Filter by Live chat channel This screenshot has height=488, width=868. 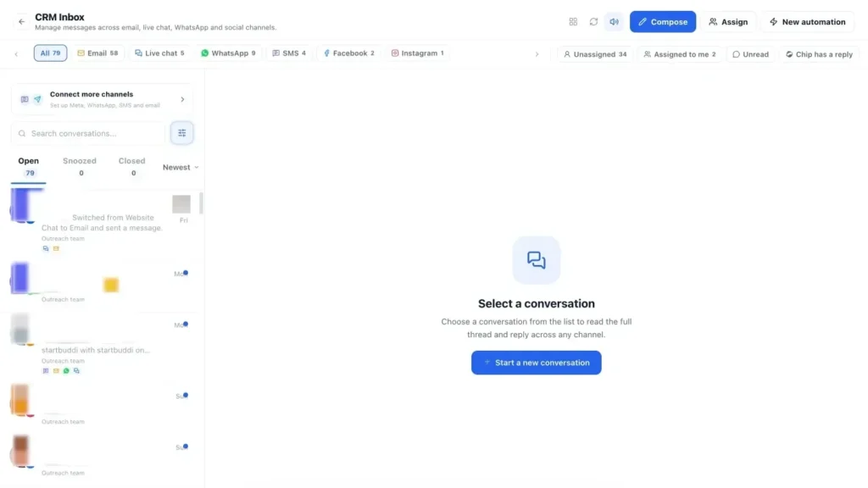159,53
